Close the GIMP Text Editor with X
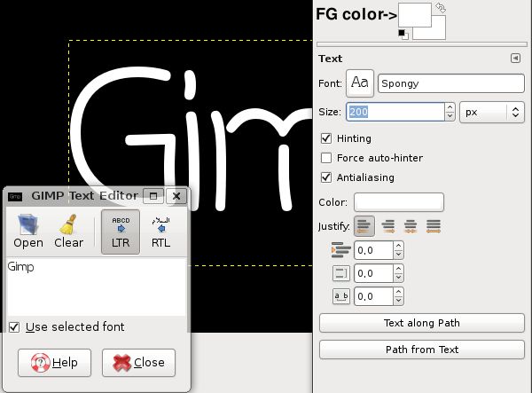The height and width of the screenshot is (393, 532). 176,196
